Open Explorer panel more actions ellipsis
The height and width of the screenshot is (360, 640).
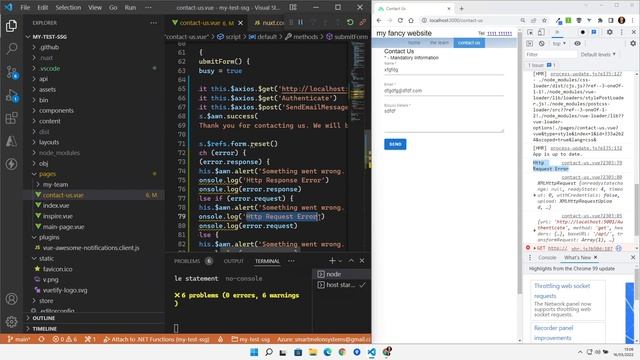[153, 23]
